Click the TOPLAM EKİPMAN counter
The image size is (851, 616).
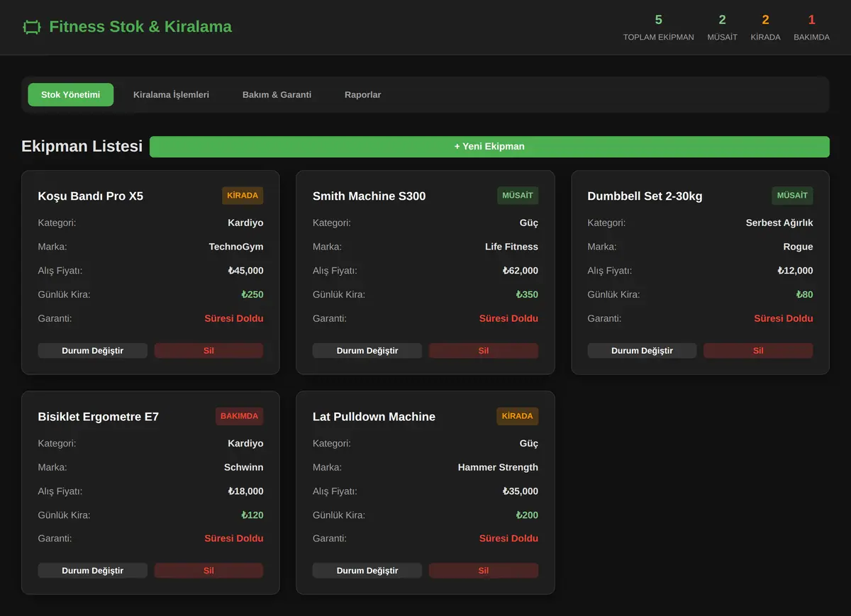[659, 28]
